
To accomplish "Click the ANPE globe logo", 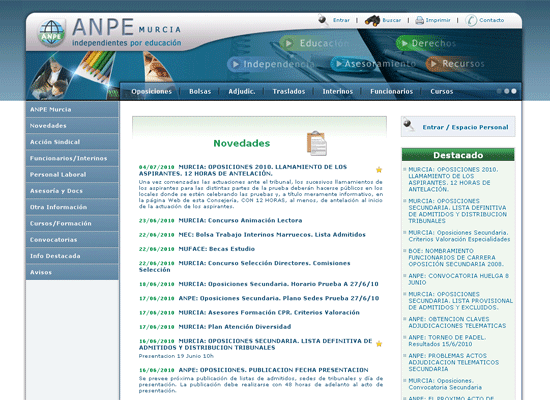I will [51, 33].
